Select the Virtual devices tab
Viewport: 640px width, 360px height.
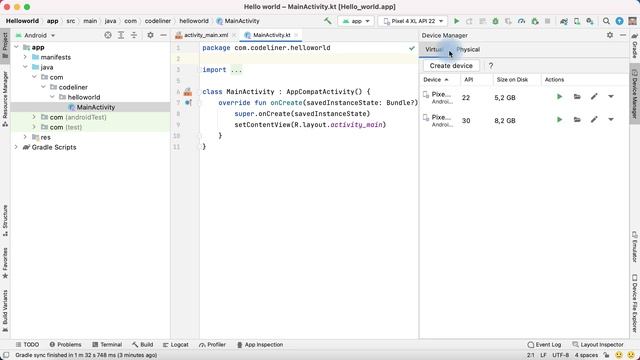pos(433,49)
